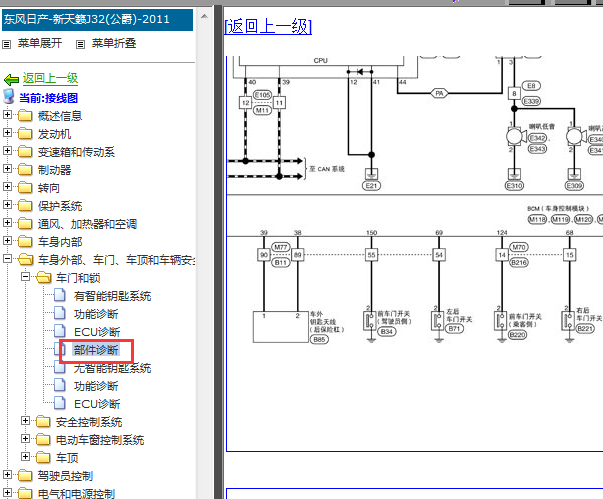
Task: Expand the 安全控制系统 subfolder
Action: pyautogui.click(x=25, y=421)
